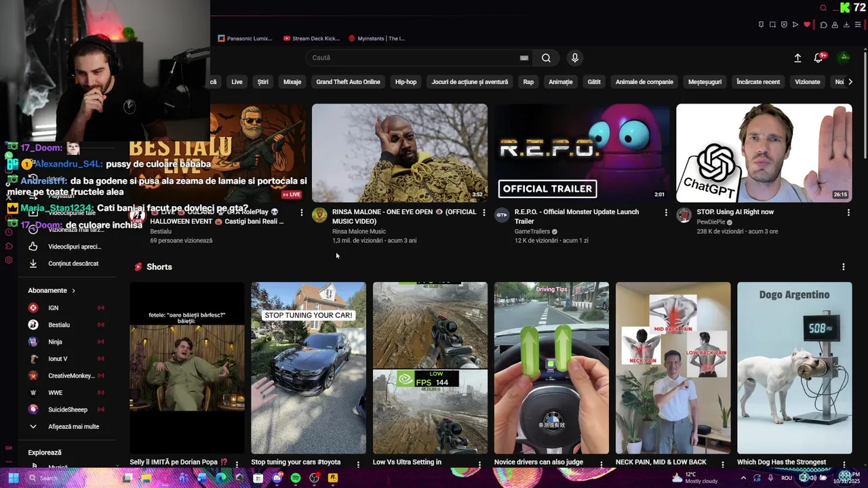The image size is (868, 488).
Task: Open Spotify from the taskbar
Action: 296,478
